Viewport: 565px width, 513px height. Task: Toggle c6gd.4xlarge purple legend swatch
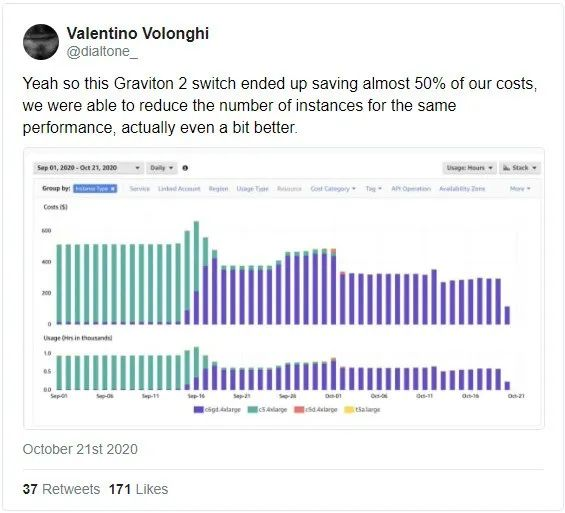tap(199, 410)
